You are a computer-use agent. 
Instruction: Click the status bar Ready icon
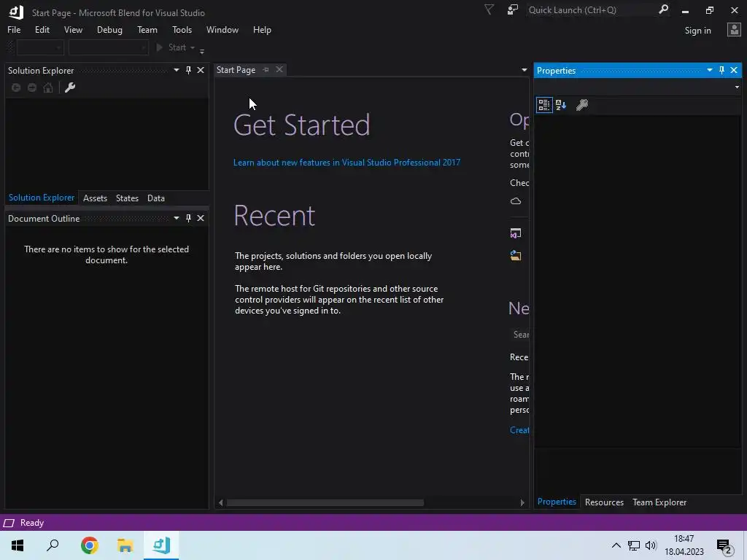9,523
